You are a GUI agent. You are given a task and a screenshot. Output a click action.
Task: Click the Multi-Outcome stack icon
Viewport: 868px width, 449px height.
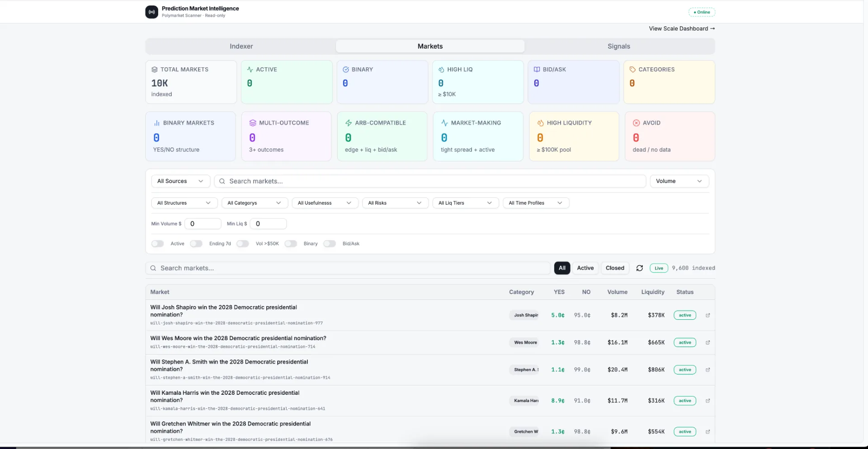253,123
